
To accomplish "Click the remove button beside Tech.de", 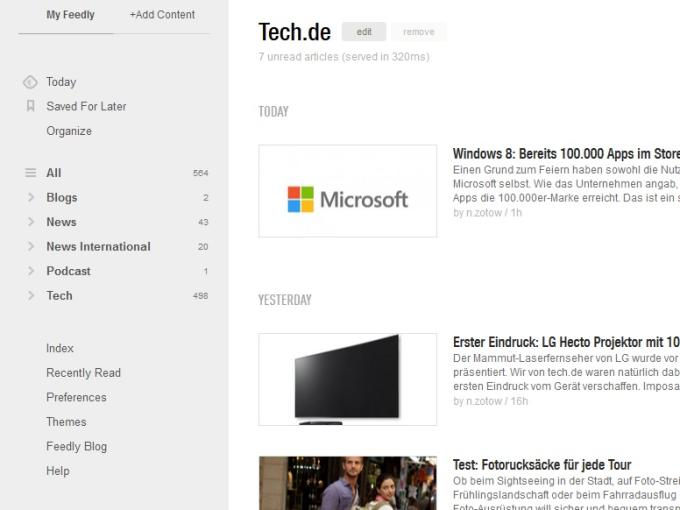I will coord(418,32).
